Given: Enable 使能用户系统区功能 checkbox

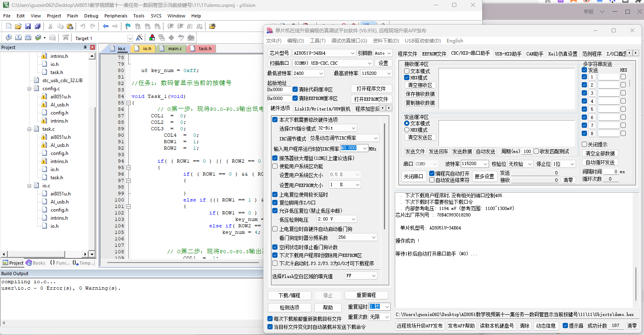Looking at the screenshot, I should click(275, 166).
